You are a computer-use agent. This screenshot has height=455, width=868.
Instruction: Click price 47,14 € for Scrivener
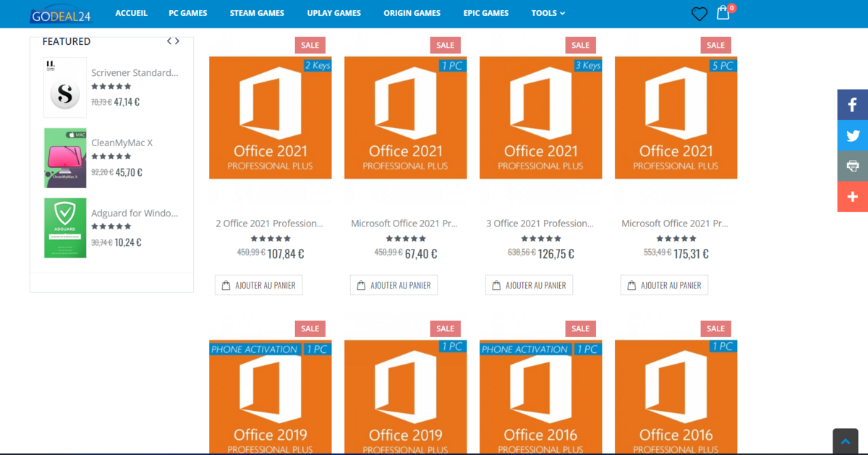127,102
